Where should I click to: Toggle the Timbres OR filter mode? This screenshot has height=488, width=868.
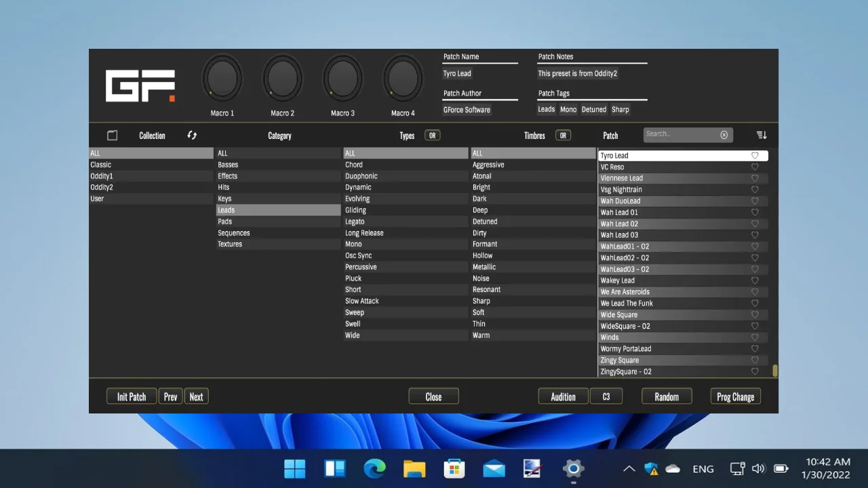coord(563,136)
